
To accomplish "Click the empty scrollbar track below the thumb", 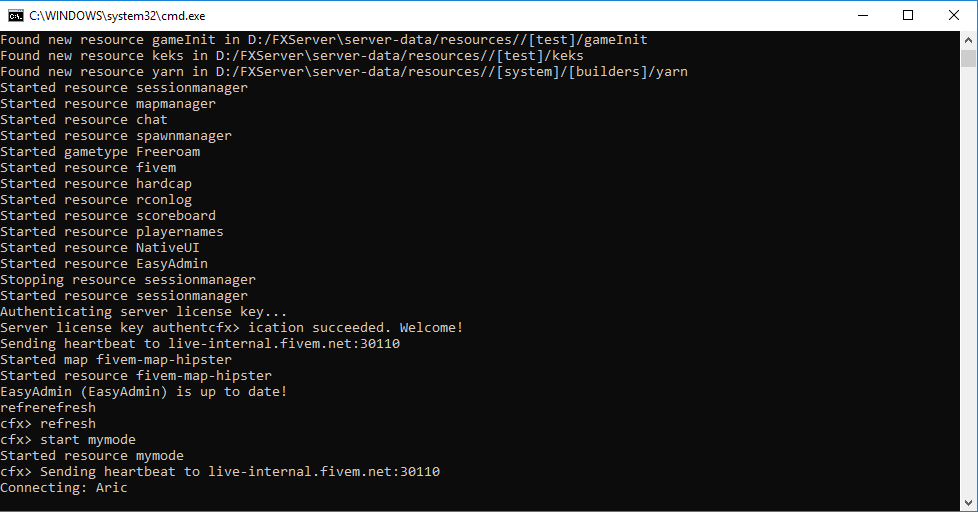I will point(968,300).
